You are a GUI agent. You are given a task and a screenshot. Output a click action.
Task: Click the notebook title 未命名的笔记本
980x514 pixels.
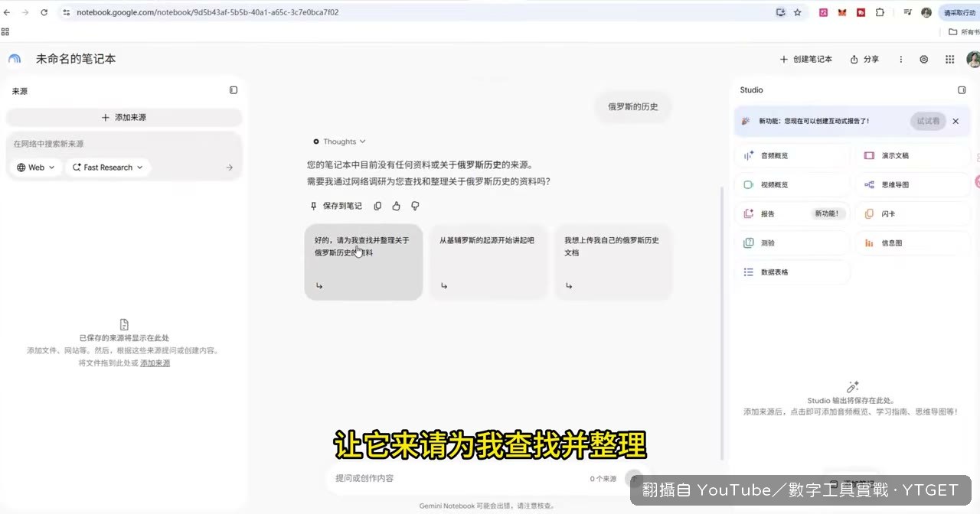pyautogui.click(x=76, y=59)
